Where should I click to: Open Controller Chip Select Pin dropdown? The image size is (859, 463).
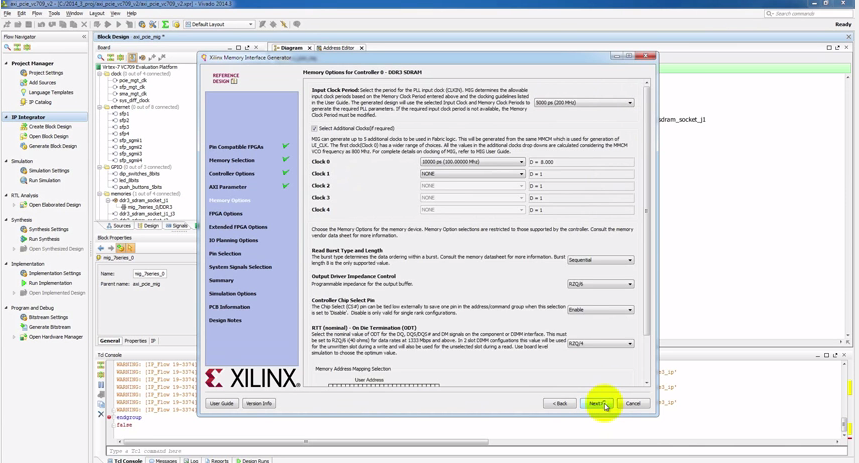[600, 310]
